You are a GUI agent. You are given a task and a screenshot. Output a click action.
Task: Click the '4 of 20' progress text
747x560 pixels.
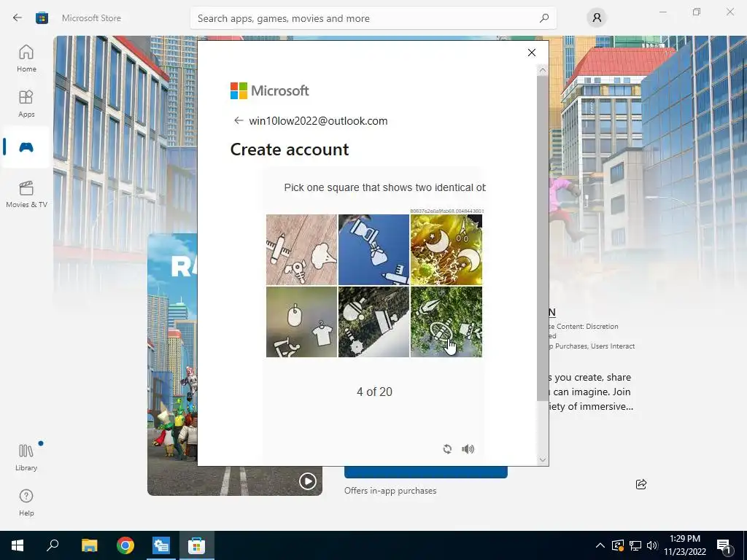[x=374, y=392]
